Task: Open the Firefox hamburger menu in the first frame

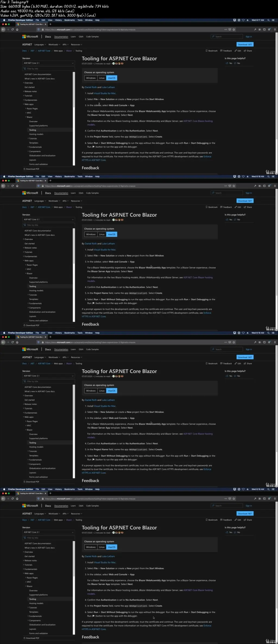Action: [x=275, y=29]
